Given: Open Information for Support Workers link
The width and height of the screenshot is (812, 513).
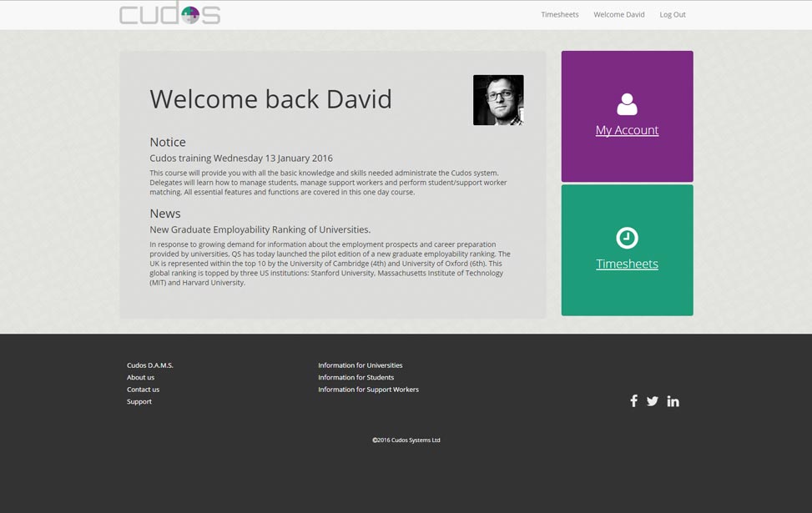Looking at the screenshot, I should (368, 390).
